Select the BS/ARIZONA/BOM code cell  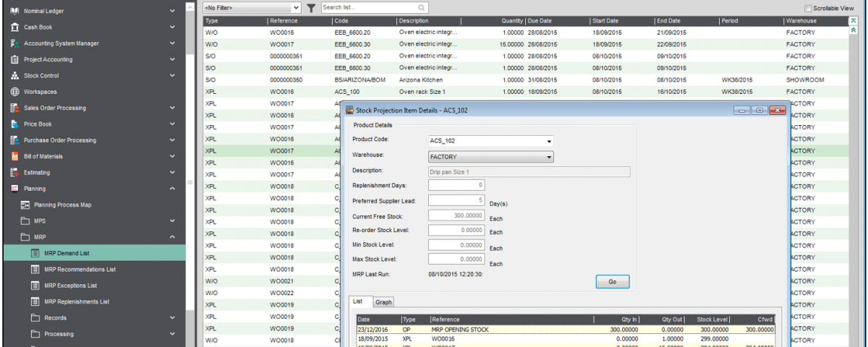[365, 80]
